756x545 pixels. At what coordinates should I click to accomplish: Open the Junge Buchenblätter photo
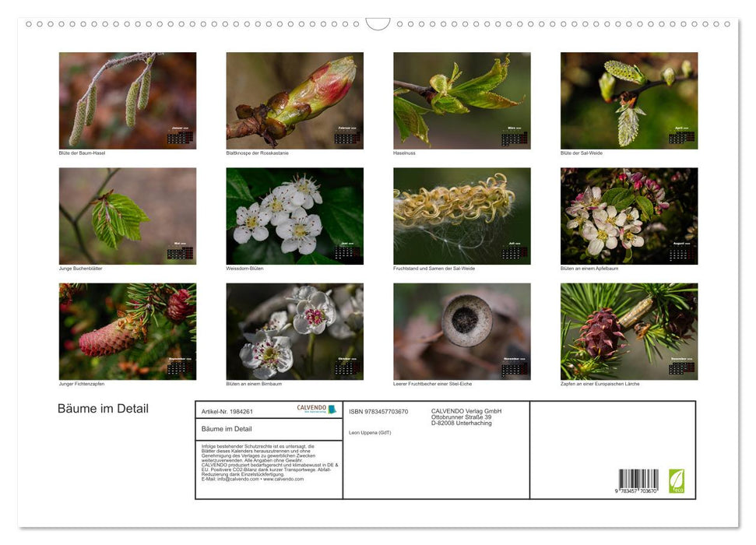coord(128,216)
